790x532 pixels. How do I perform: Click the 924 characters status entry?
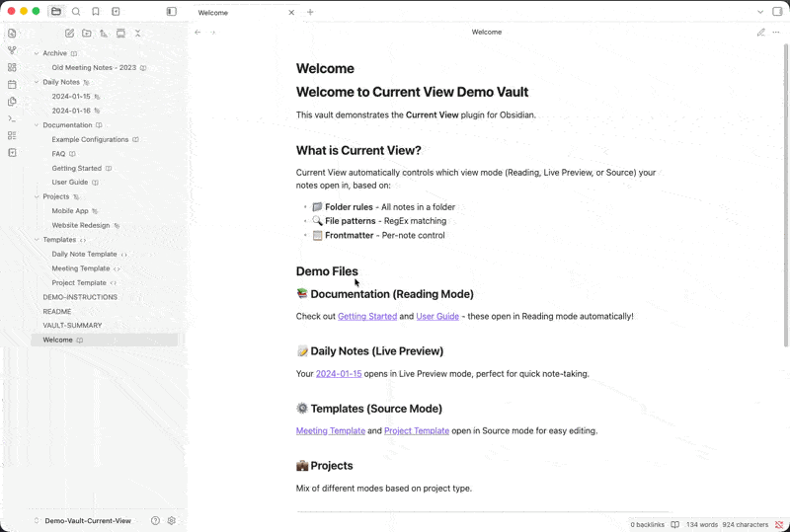(746, 524)
